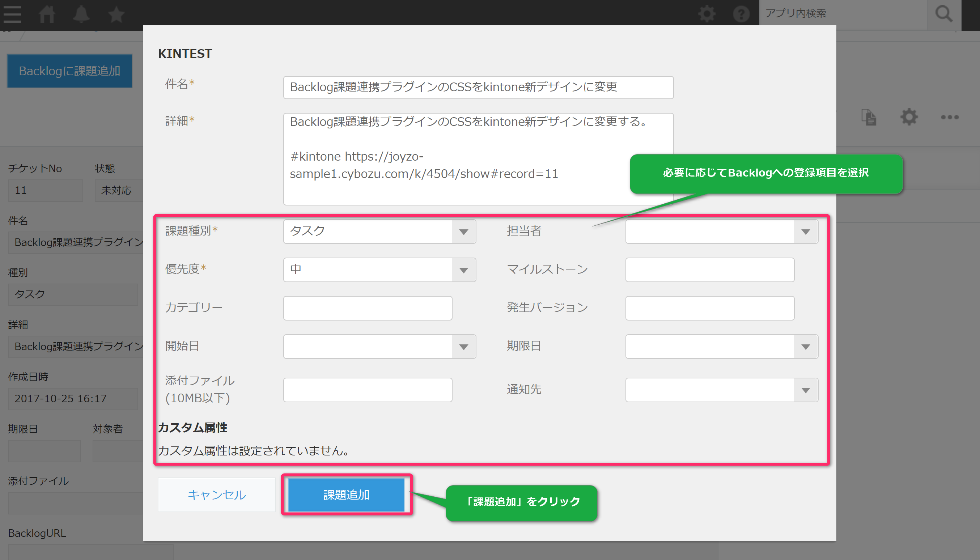
Task: Click the KINTEST dialog title
Action: tap(184, 54)
